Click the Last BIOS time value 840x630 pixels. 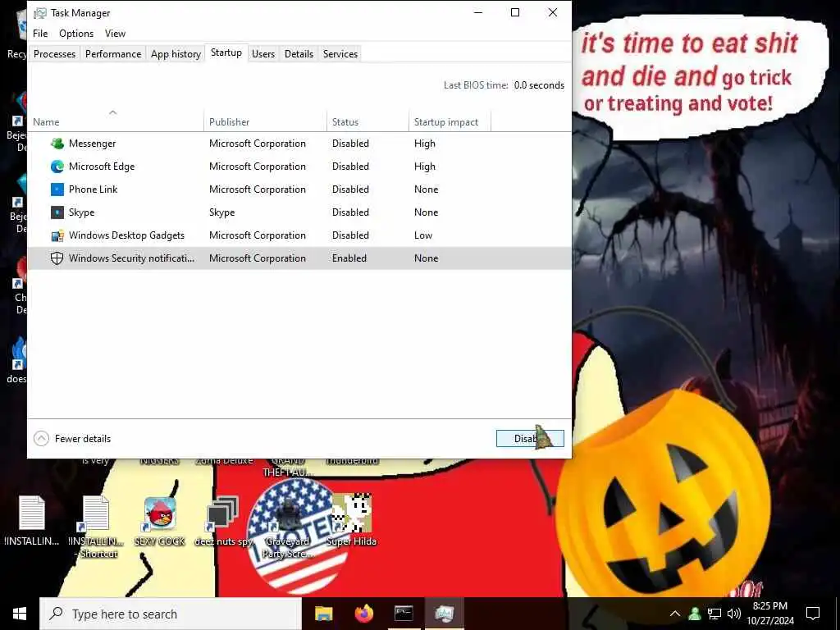coord(539,85)
